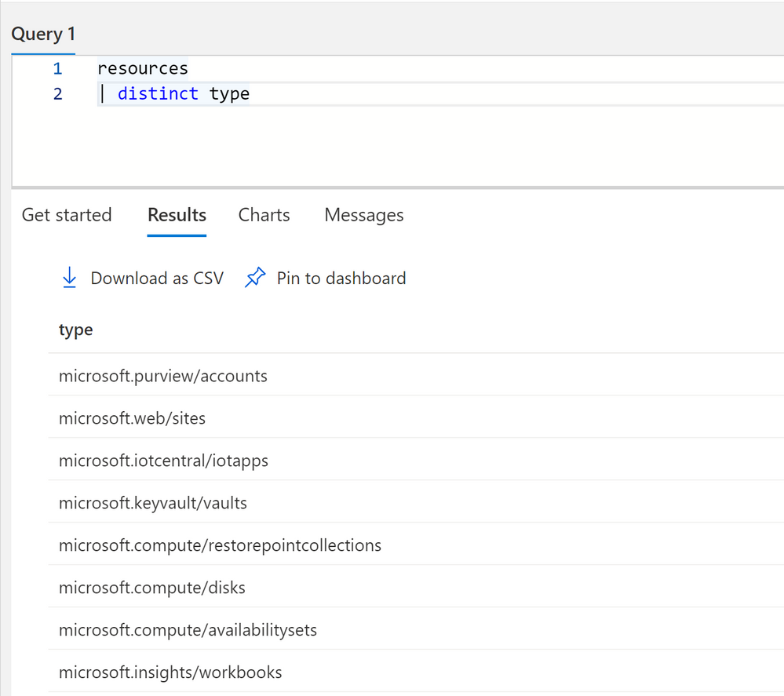
Task: Click the type column header
Action: point(76,330)
